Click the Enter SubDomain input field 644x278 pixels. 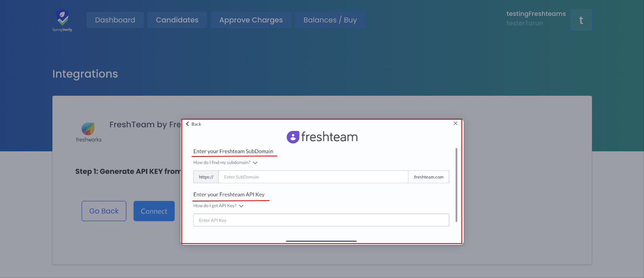[x=313, y=177]
